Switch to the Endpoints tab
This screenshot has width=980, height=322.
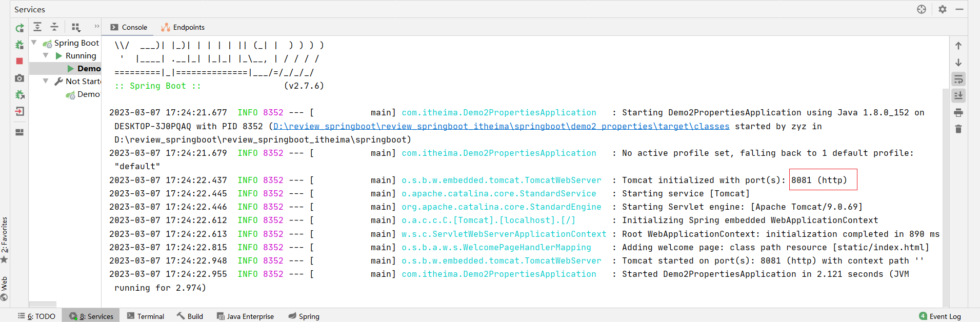183,28
